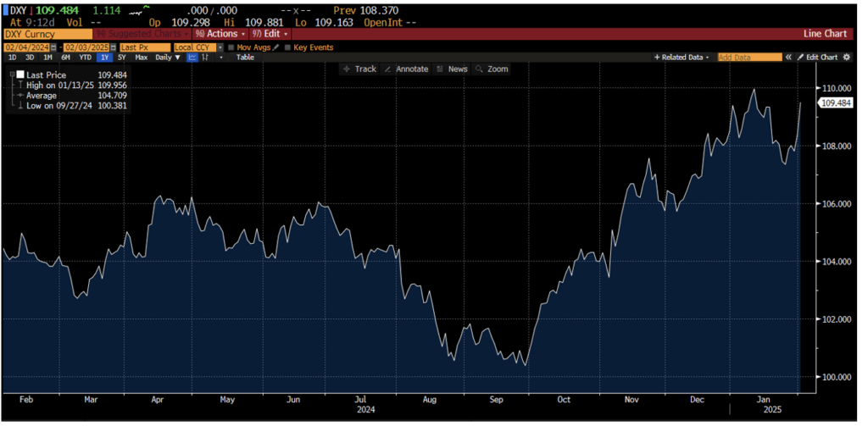This screenshot has height=426, width=868.
Task: Activate the Track crosshair tool
Action: tap(359, 69)
